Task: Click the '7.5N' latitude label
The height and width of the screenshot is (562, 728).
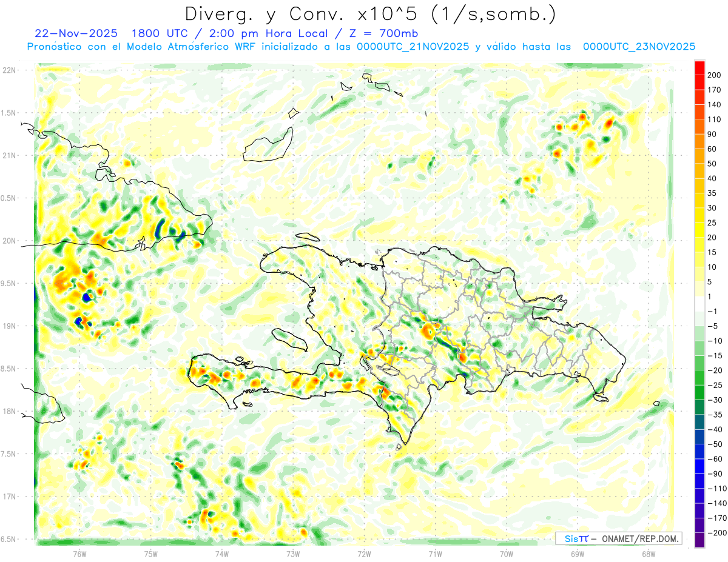Action: pyautogui.click(x=9, y=454)
